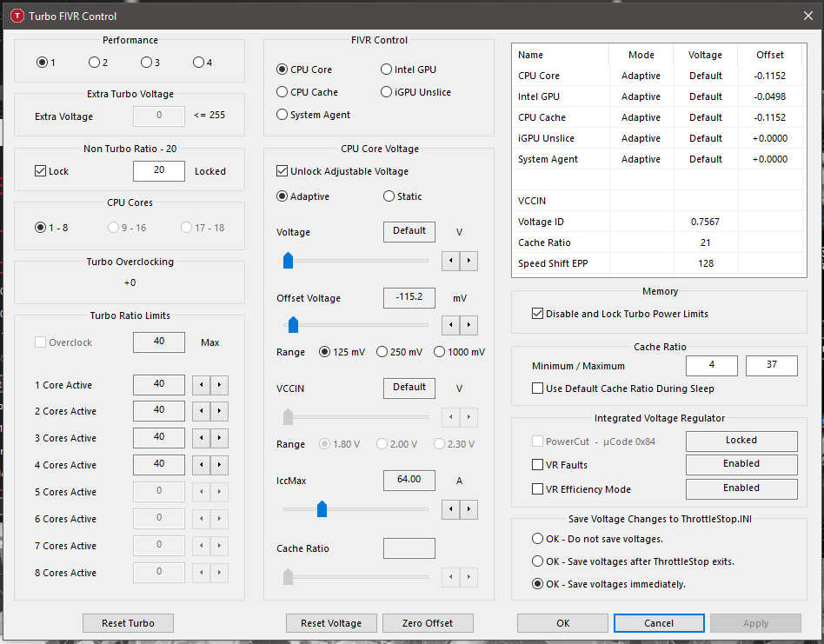Click the Voltage slider thumb

[288, 260]
